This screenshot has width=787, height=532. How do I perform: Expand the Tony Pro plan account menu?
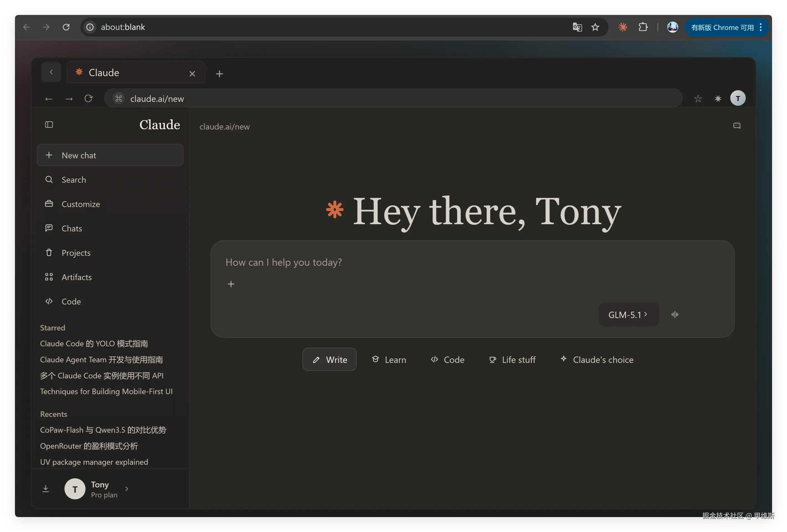(102, 489)
